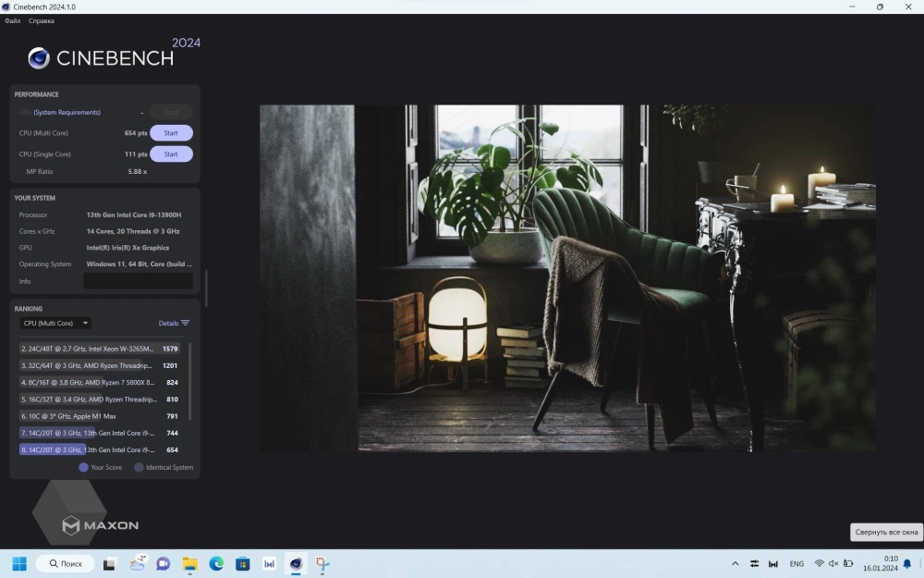Click the Maxon logo at bottom left
Viewport: 924px width, 578px height.
point(100,525)
